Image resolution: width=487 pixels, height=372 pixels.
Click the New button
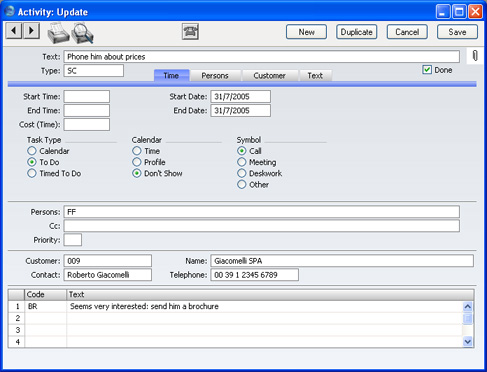click(x=306, y=32)
